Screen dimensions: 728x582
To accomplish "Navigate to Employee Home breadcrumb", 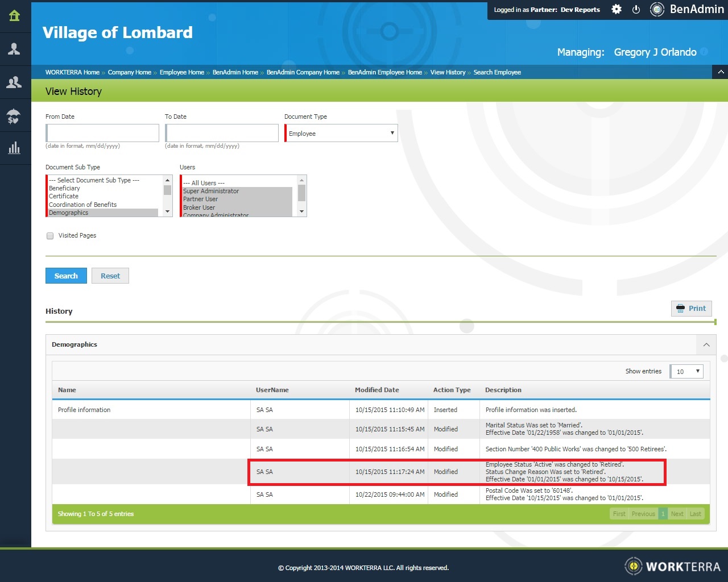I will (x=181, y=72).
